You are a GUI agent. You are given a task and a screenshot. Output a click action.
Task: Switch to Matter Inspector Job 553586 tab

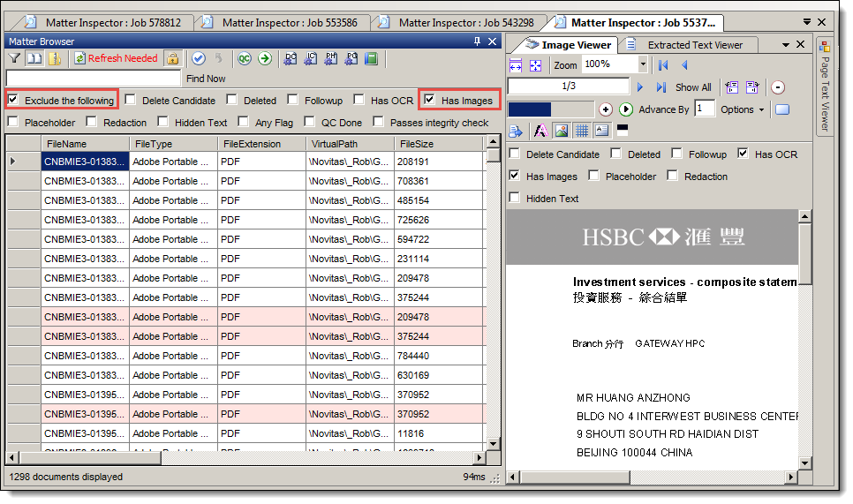tap(283, 23)
